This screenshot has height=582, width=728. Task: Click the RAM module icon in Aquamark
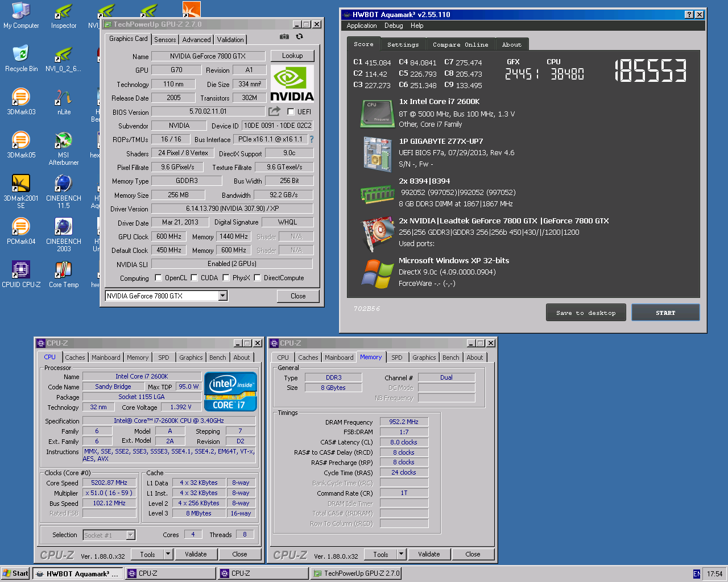(377, 194)
